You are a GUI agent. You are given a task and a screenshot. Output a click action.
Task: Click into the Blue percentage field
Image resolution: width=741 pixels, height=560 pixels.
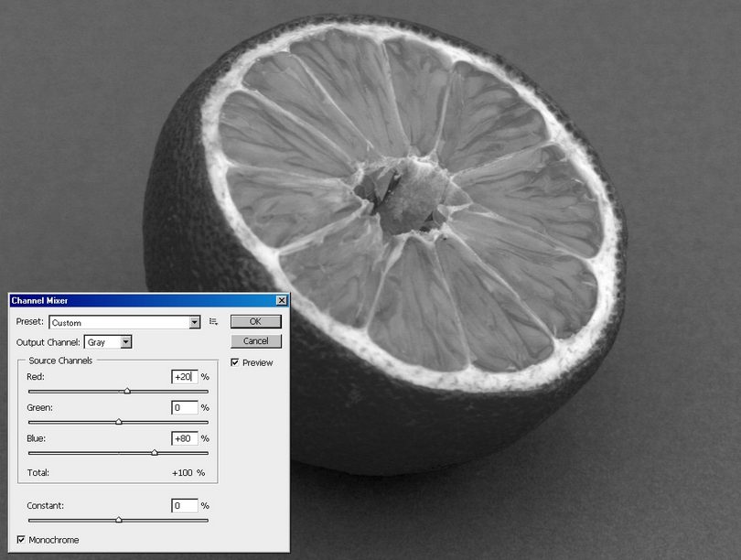click(x=184, y=438)
